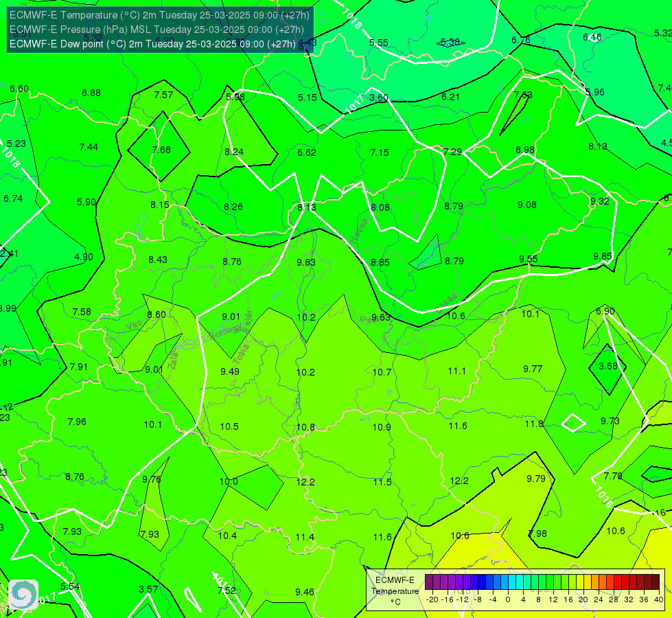Select the ECMWF-E Temperature 2m header line
672x618 pixels.
click(159, 15)
